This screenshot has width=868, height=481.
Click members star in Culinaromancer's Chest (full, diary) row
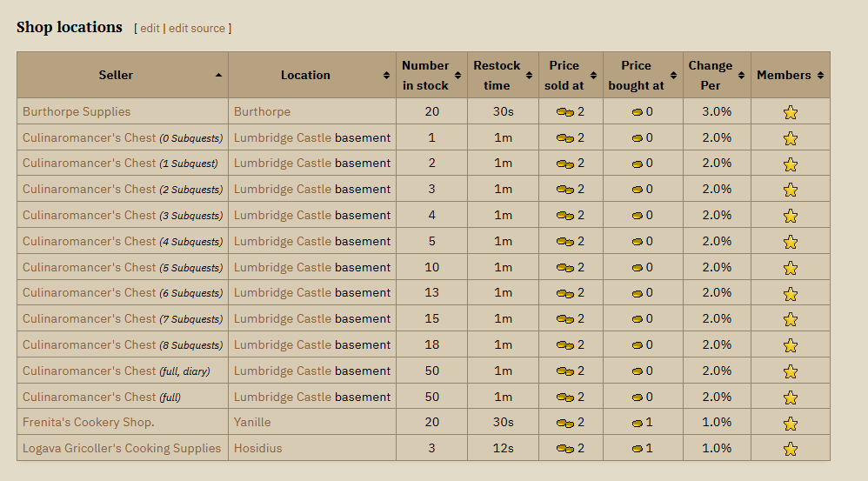[791, 371]
